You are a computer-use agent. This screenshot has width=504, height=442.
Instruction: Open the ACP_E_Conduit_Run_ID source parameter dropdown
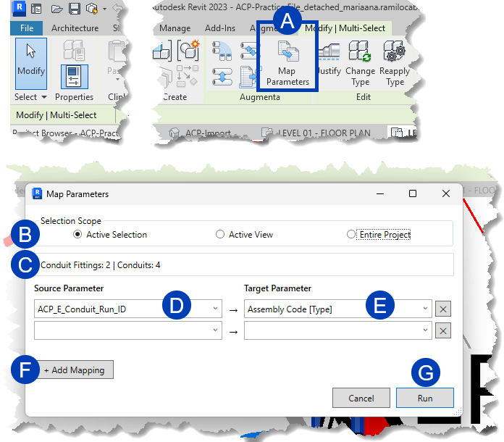point(128,309)
